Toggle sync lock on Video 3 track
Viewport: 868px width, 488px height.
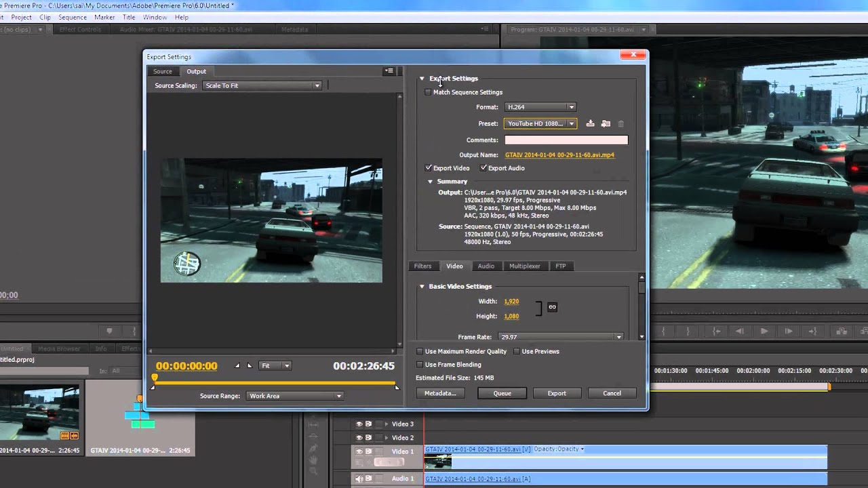pos(369,424)
